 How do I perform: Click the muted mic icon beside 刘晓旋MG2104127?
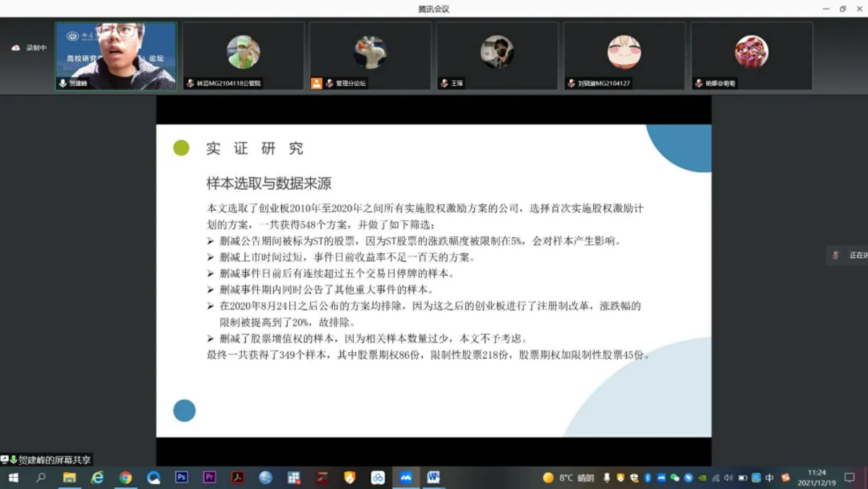[x=571, y=83]
